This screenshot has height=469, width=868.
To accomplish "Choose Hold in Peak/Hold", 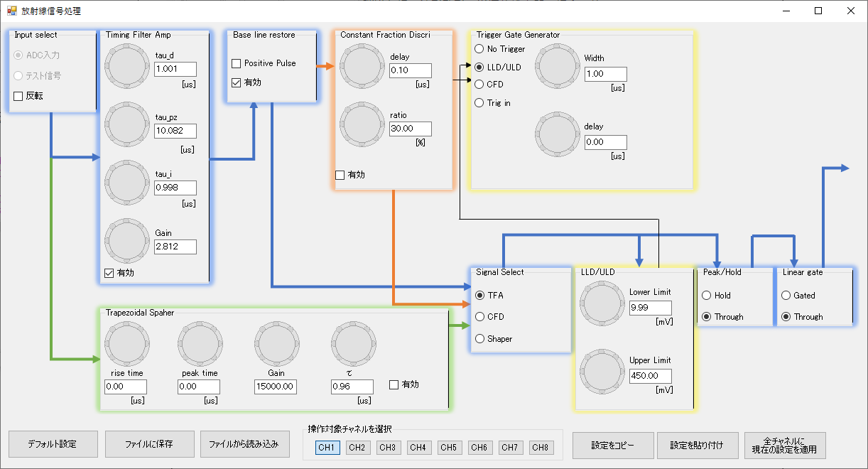I will (x=707, y=296).
